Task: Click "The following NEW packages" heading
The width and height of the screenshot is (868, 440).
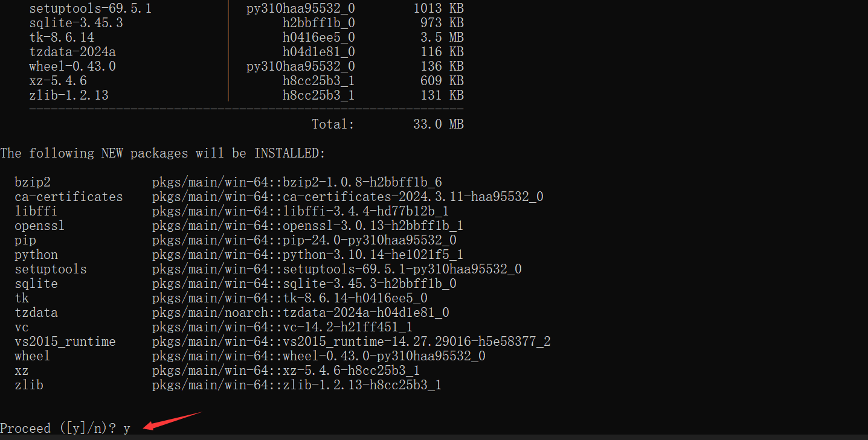Action: click(x=162, y=153)
